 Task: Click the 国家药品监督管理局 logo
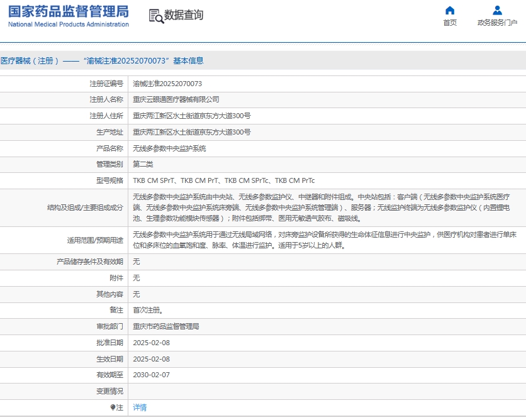click(69, 11)
